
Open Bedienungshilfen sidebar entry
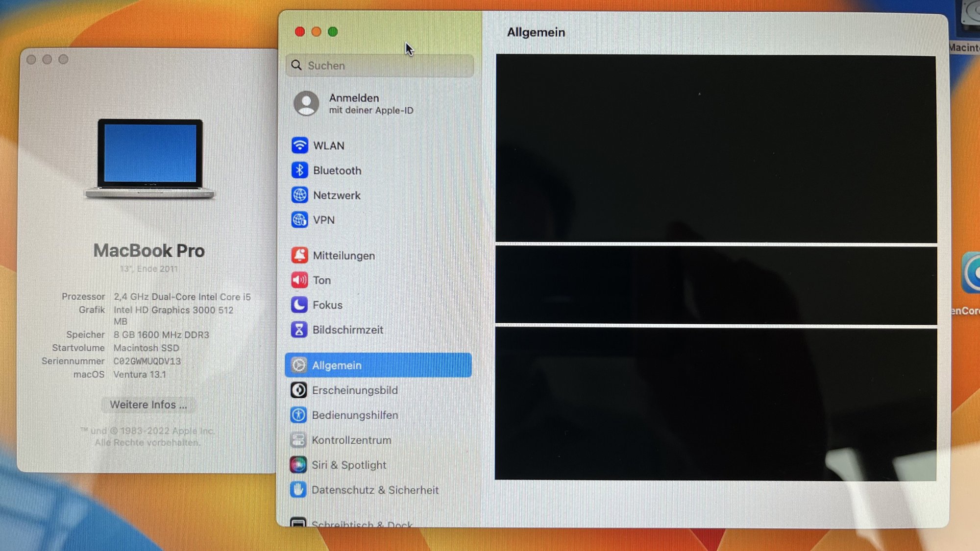pyautogui.click(x=355, y=415)
